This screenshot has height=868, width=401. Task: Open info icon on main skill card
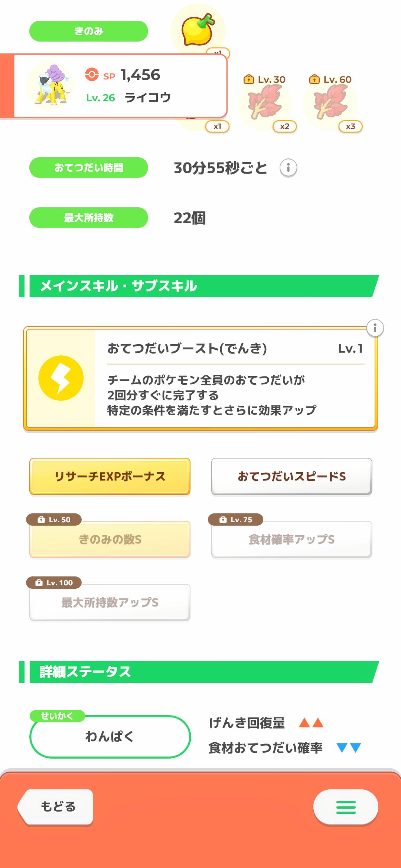375,328
